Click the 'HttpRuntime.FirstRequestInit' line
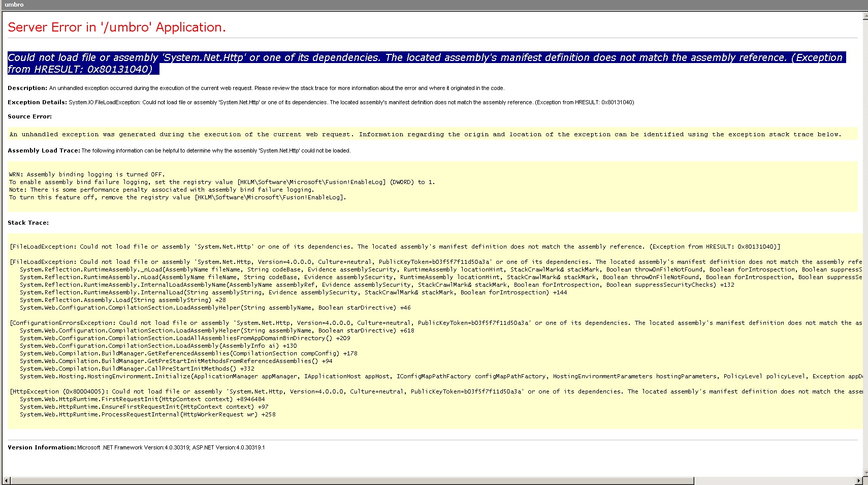868x485 pixels. point(142,399)
